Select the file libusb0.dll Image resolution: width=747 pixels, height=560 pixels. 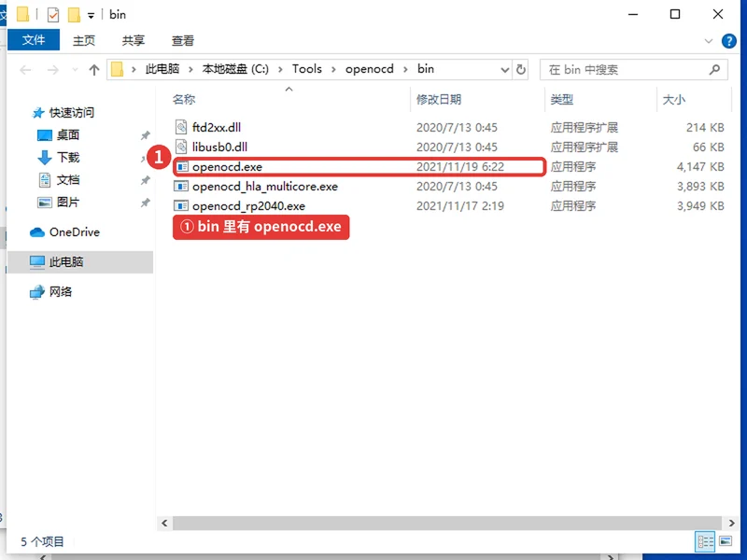[x=219, y=147]
